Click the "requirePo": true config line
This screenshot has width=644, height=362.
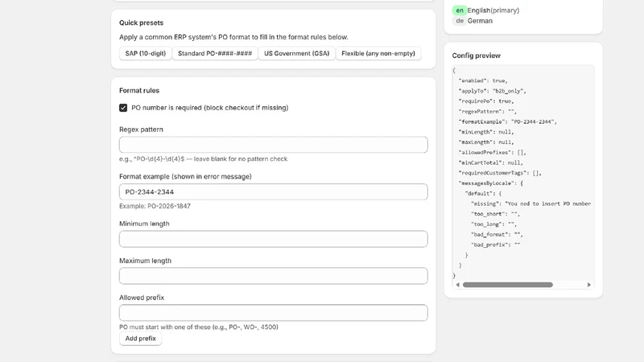486,101
